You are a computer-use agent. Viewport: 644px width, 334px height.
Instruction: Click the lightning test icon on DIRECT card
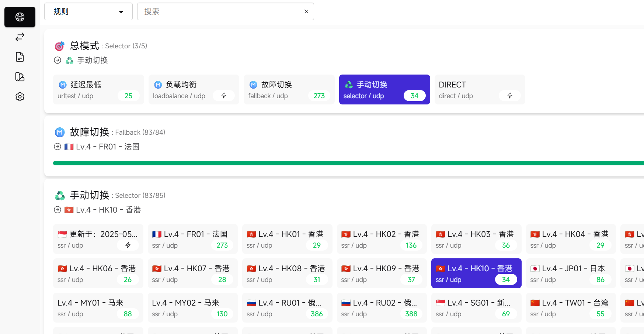pos(509,96)
